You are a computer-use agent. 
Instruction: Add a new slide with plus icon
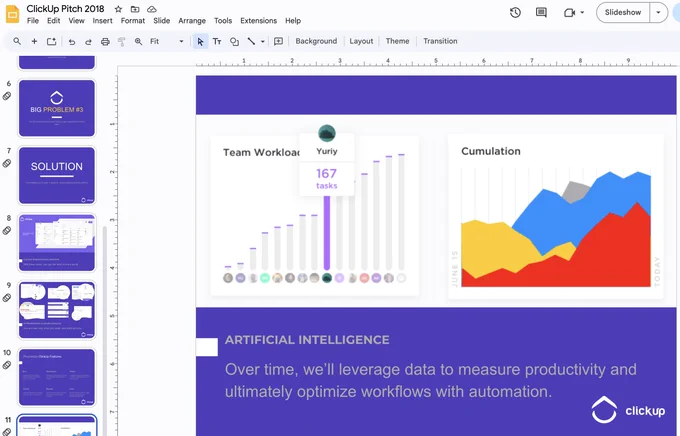click(34, 41)
